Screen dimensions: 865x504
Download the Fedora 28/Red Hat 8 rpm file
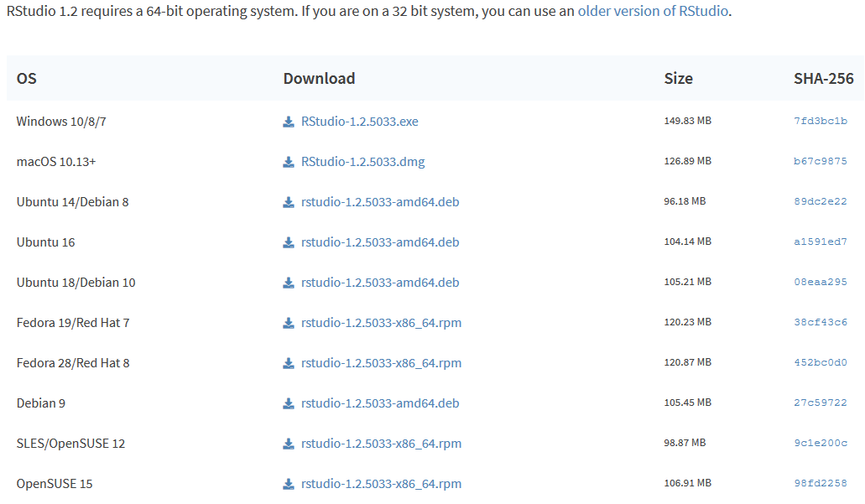[381, 363]
